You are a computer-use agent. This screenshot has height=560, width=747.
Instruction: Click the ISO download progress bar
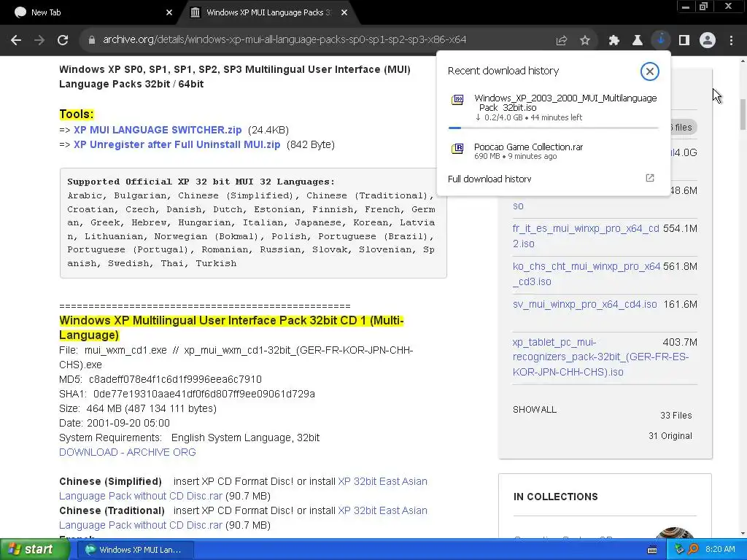(x=553, y=128)
